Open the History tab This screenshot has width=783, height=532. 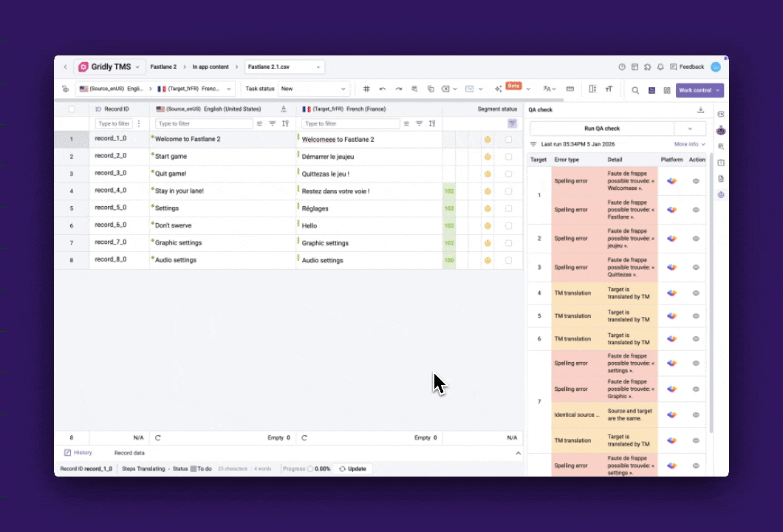78,453
